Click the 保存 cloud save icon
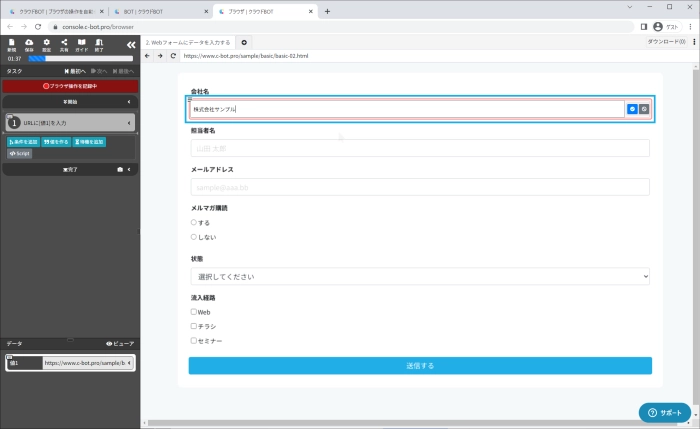 [29, 44]
